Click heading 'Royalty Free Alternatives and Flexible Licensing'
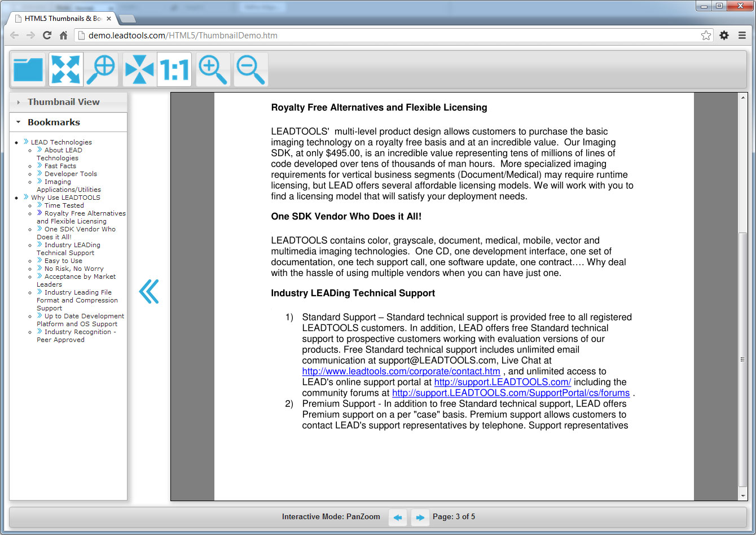This screenshot has height=535, width=756. (x=379, y=108)
